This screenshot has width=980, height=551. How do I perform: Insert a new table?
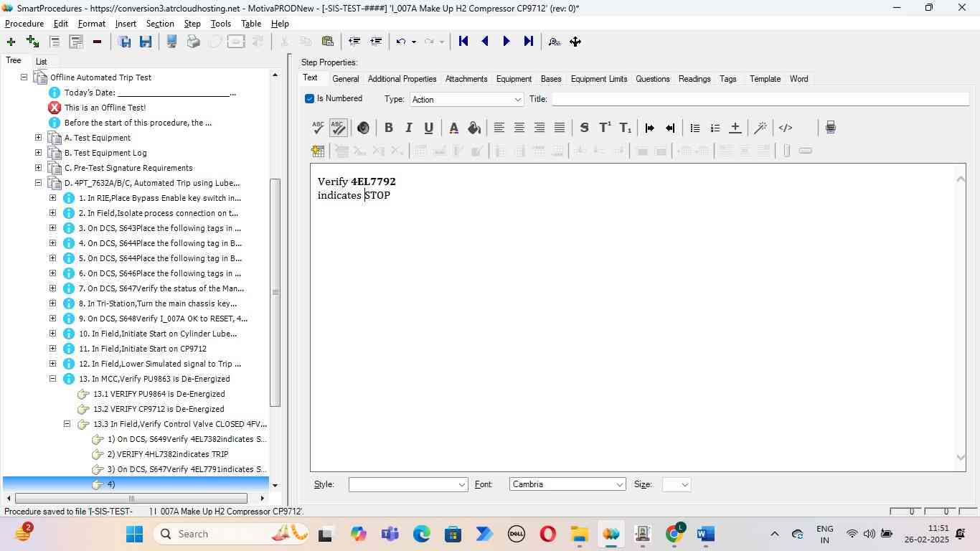point(318,151)
